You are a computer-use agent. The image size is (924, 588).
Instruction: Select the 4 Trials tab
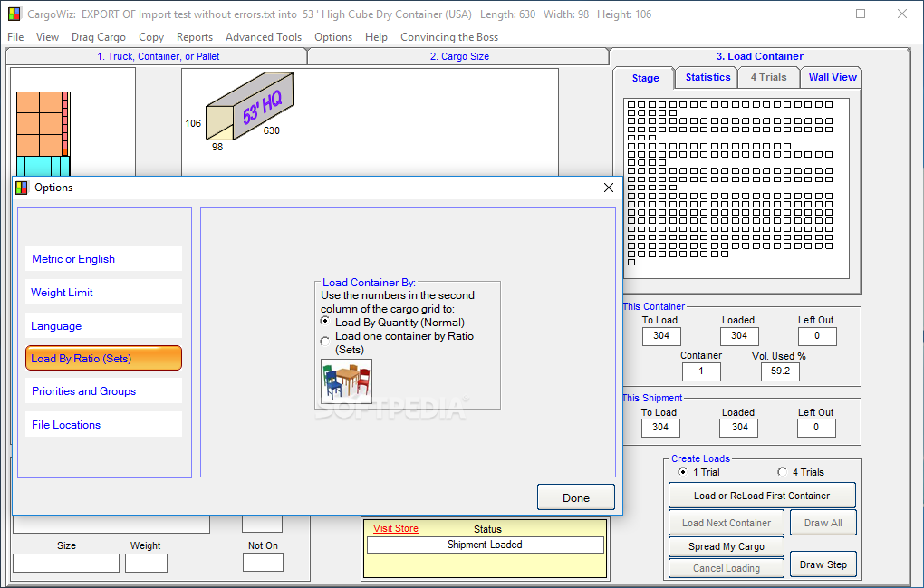tap(768, 77)
